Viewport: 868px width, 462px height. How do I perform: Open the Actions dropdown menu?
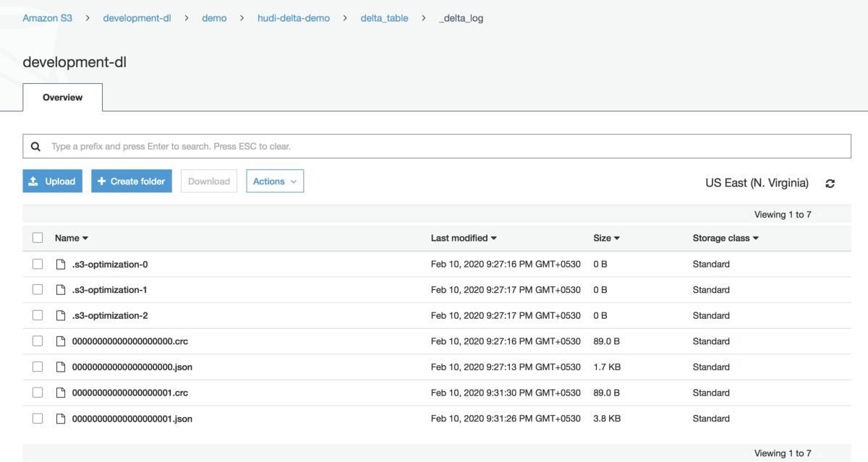275,181
